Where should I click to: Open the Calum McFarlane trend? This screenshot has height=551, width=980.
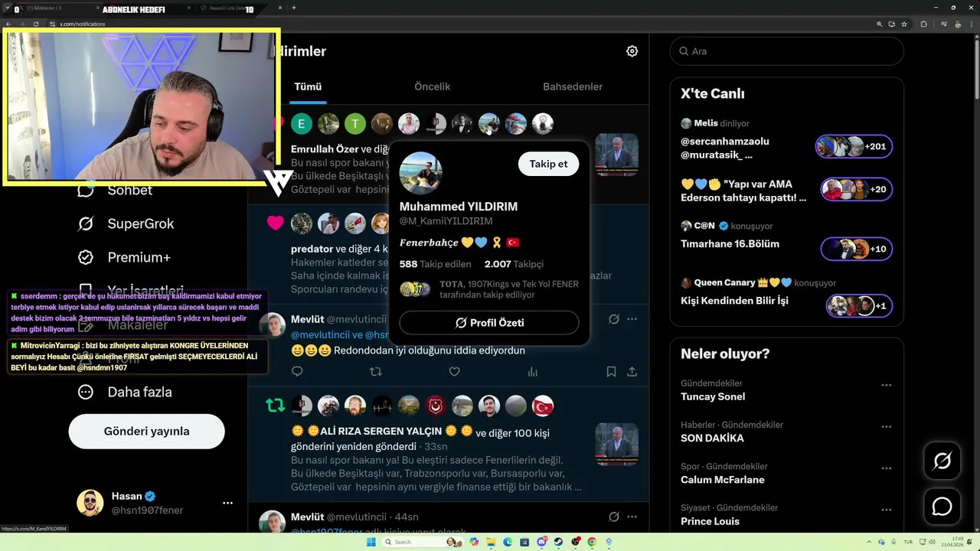(x=723, y=480)
